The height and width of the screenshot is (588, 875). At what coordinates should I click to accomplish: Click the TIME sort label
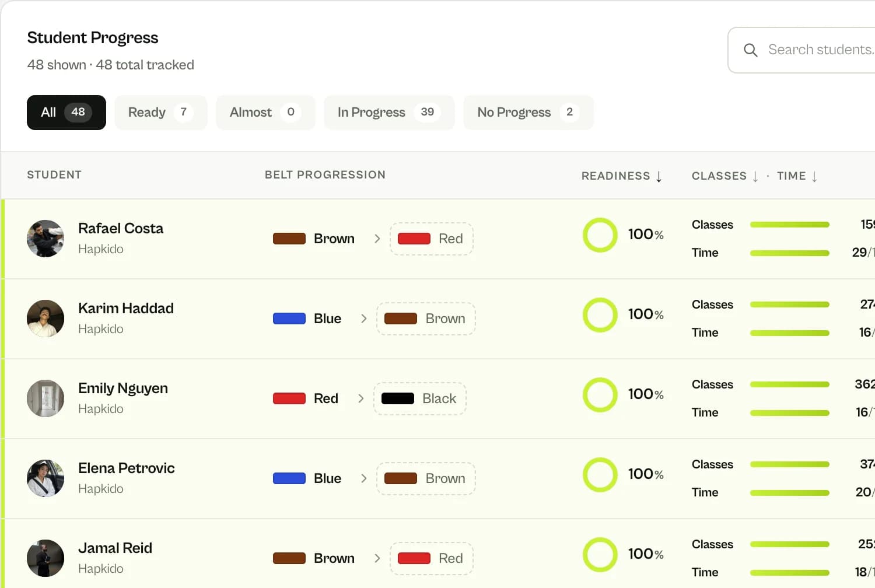(792, 176)
